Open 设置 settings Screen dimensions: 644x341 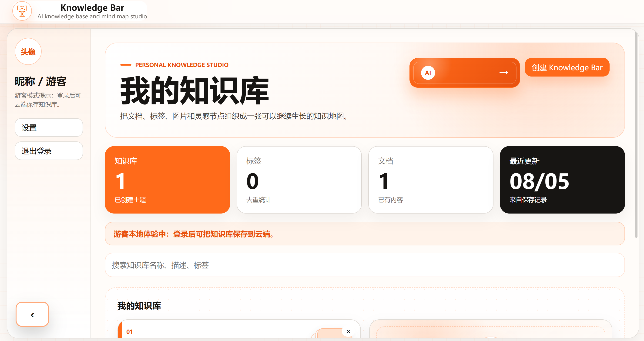(x=49, y=128)
